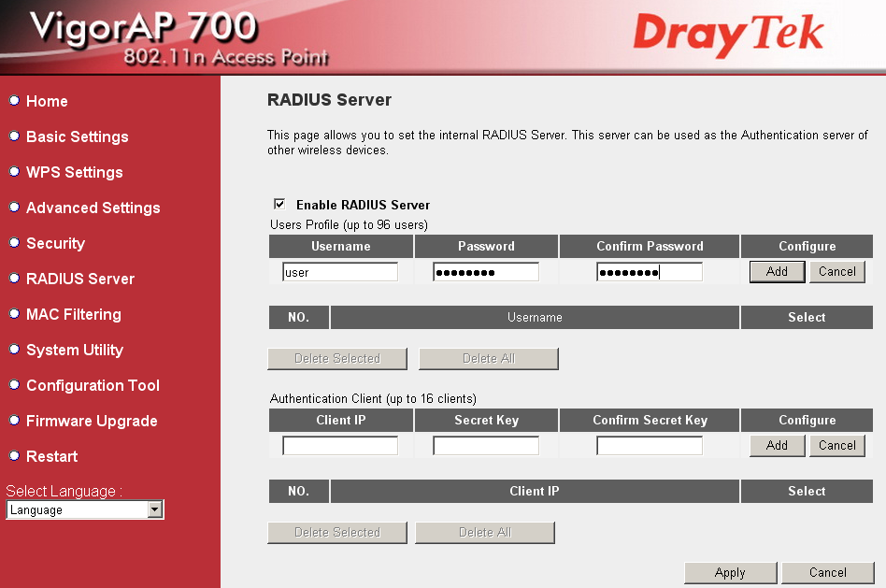
Task: Apply the RADIUS Server settings
Action: coord(730,572)
